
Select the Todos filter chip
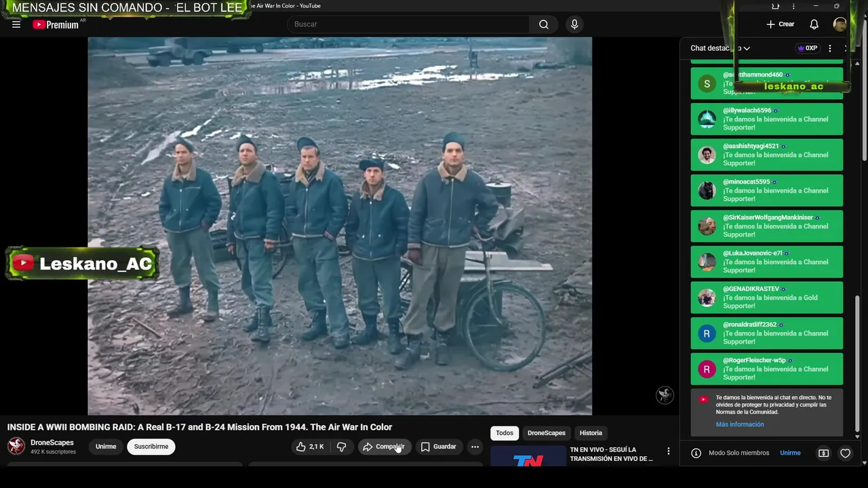(505, 433)
